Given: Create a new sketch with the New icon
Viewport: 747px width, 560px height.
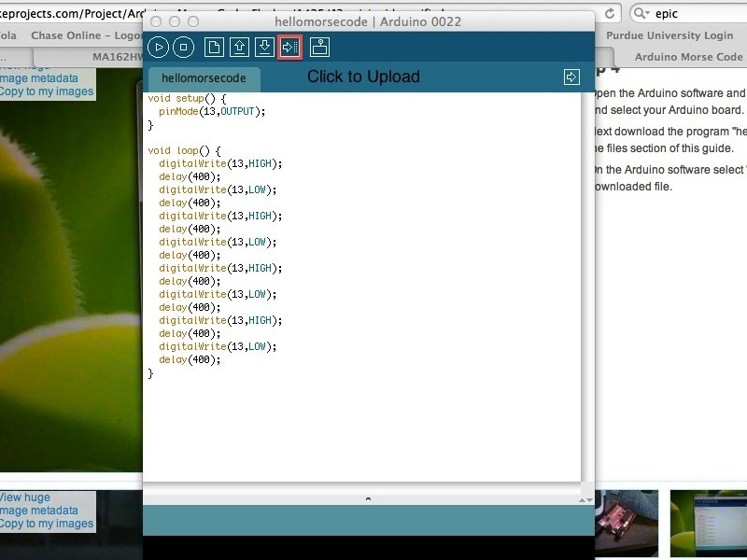Looking at the screenshot, I should (214, 48).
